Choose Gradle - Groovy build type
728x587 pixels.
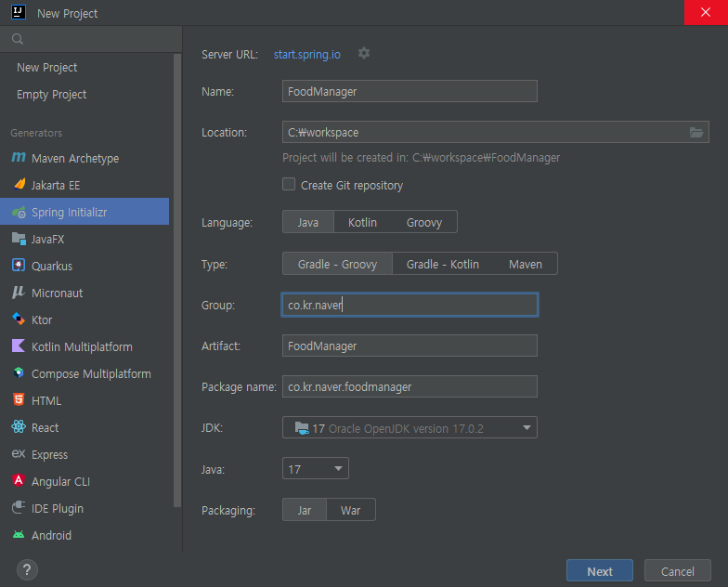(338, 264)
